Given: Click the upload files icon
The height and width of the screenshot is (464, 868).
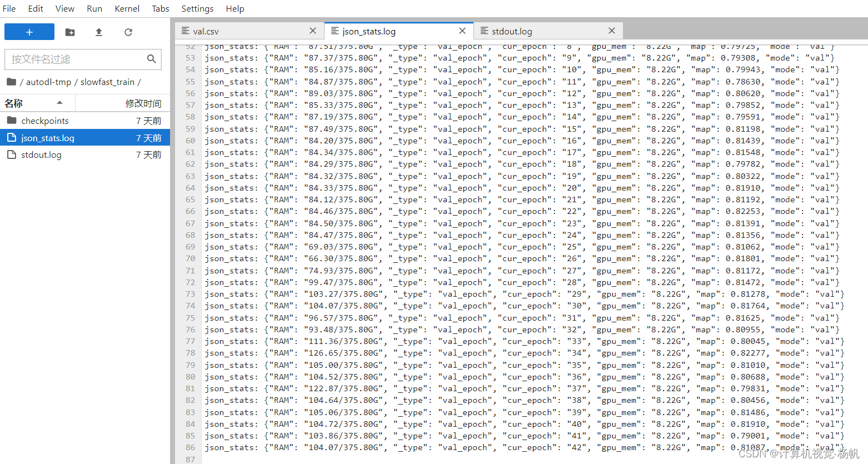Looking at the screenshot, I should pos(99,32).
